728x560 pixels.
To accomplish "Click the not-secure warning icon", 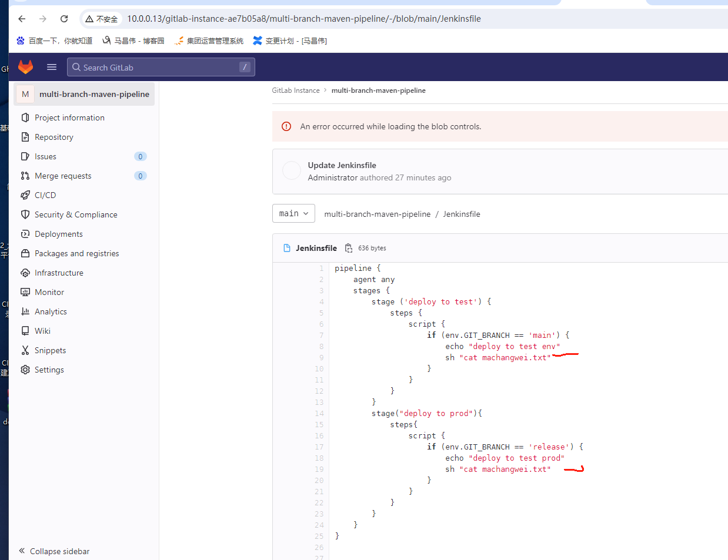I will (89, 19).
